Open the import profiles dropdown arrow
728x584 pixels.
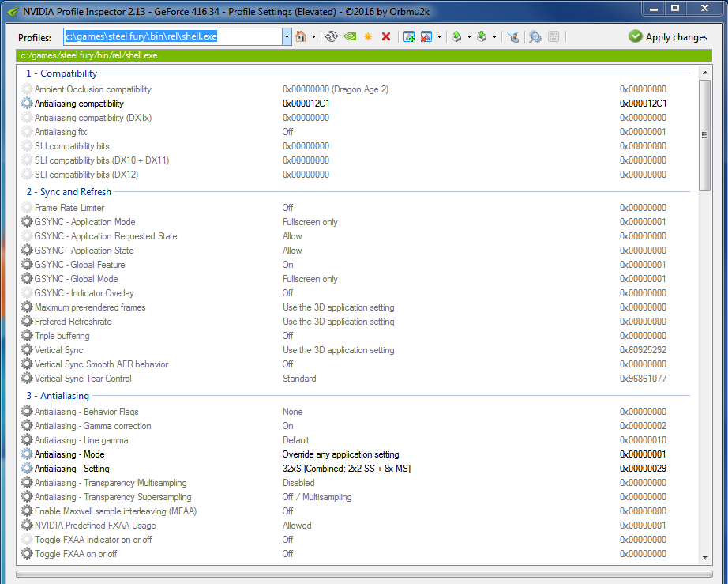[494, 36]
